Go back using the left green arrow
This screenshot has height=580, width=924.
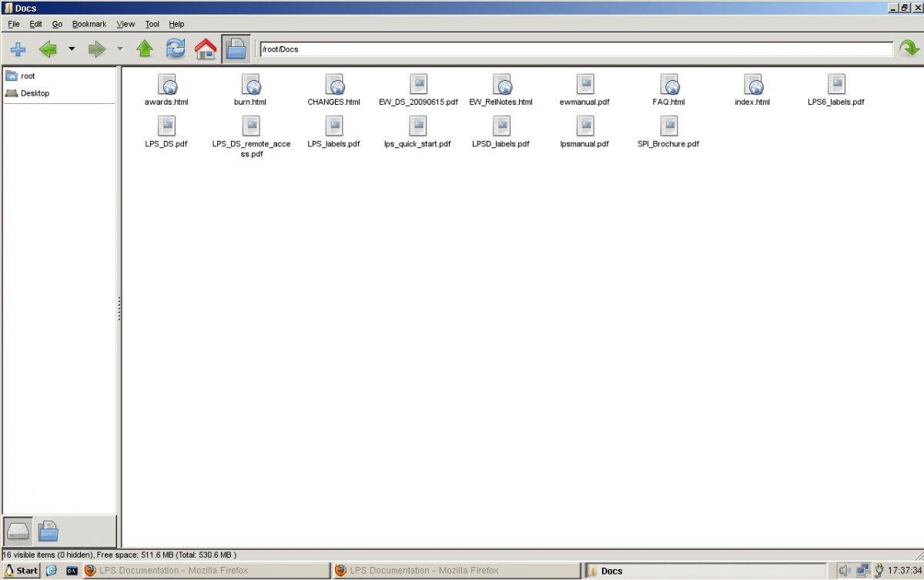click(x=48, y=49)
